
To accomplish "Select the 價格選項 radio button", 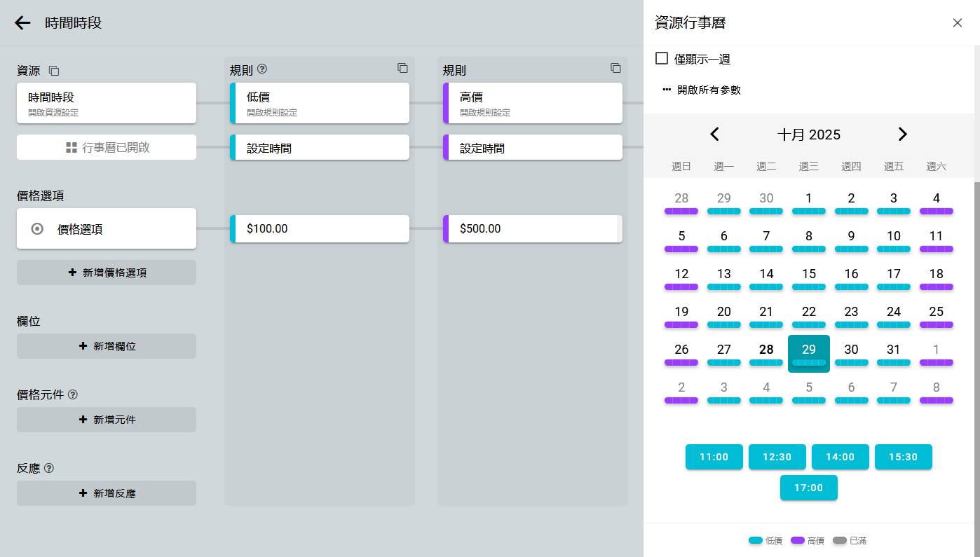I will pos(38,228).
